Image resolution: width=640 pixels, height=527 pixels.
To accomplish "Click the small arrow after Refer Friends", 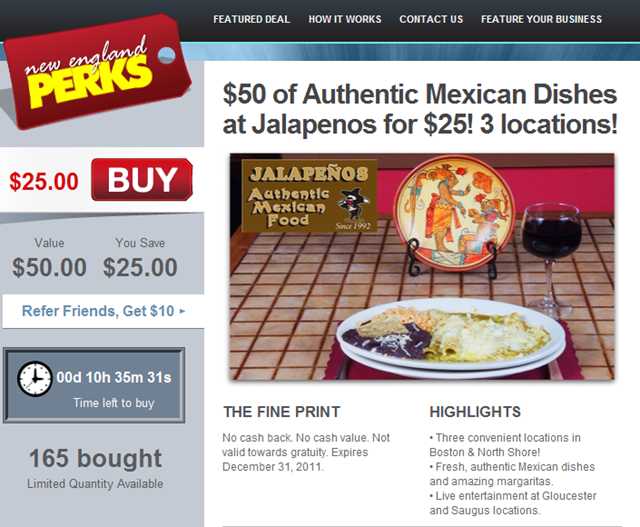I will click(x=182, y=311).
